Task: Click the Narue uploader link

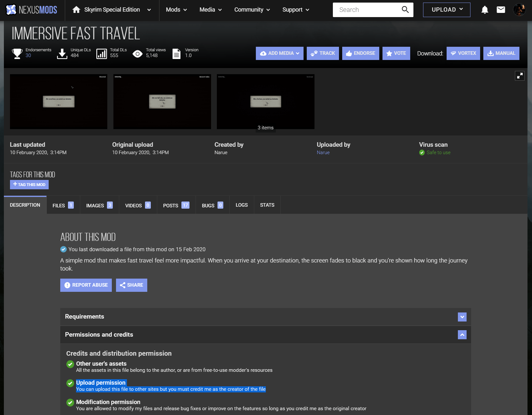Action: pyautogui.click(x=323, y=153)
